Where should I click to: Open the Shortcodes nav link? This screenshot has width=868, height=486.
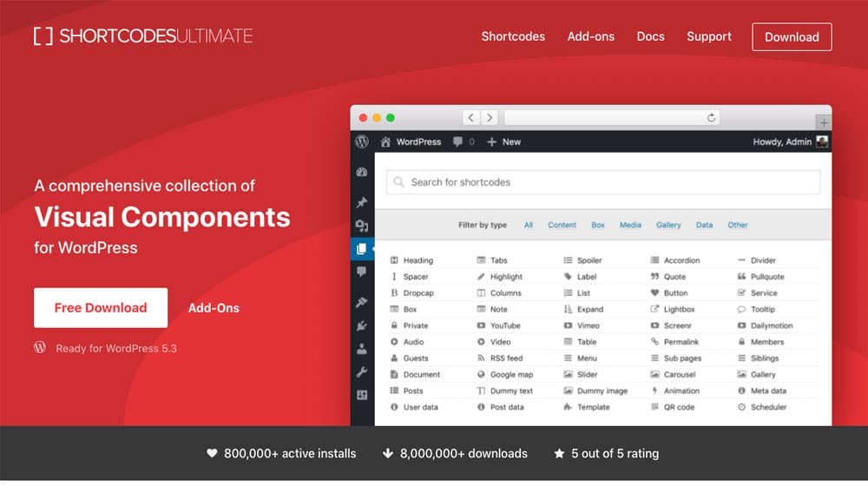coord(513,36)
